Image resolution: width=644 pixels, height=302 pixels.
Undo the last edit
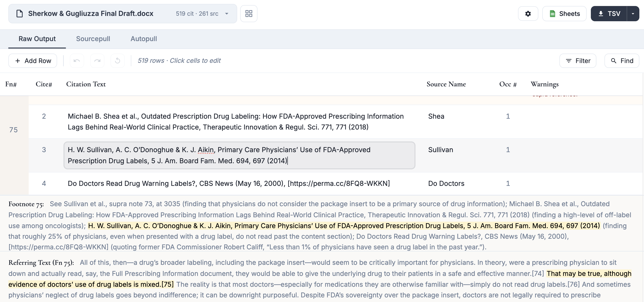click(77, 60)
